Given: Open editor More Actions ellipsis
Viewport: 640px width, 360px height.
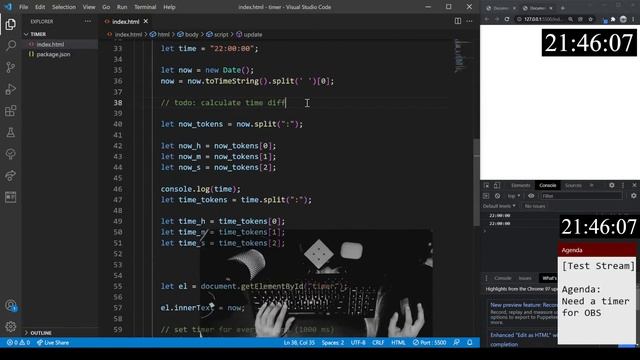Looking at the screenshot, I should (469, 21).
